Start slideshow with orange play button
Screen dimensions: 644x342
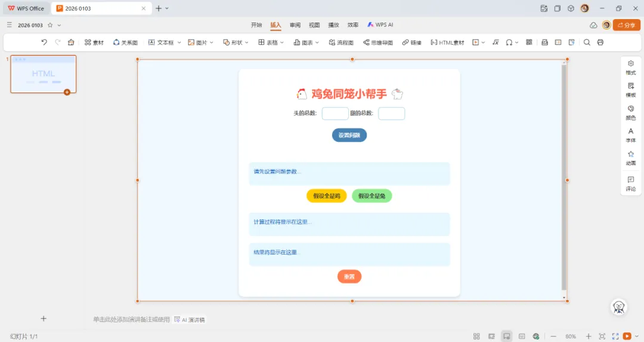(627, 336)
